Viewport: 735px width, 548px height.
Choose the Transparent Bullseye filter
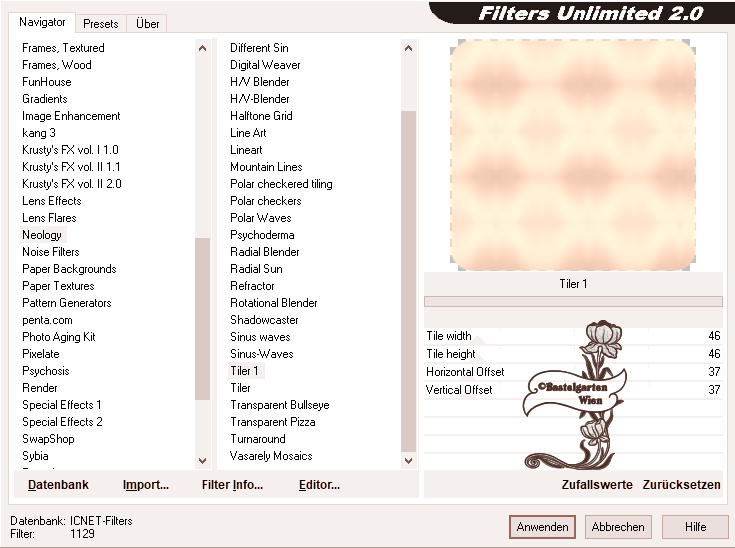[279, 405]
